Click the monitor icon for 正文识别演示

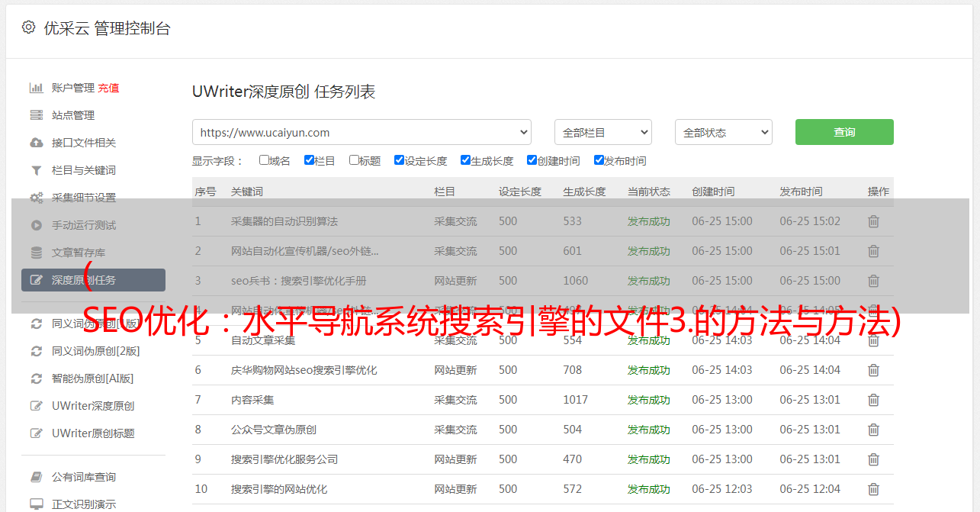pos(36,504)
